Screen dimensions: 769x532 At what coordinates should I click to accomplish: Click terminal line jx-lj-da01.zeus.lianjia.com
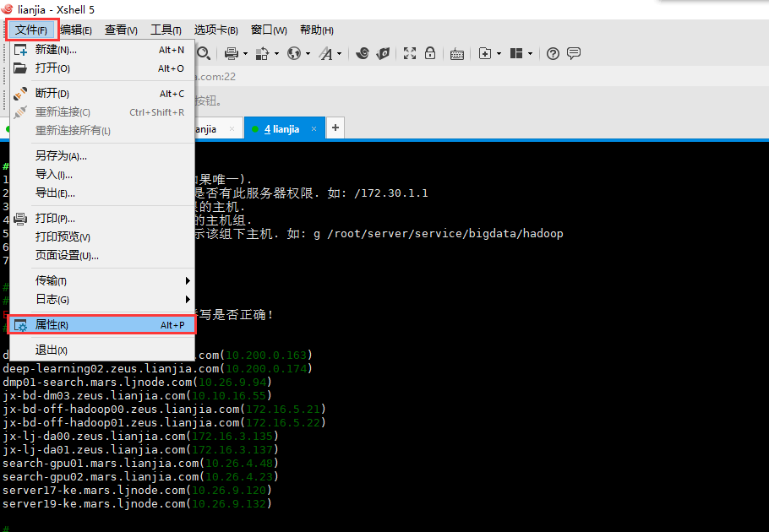point(140,450)
